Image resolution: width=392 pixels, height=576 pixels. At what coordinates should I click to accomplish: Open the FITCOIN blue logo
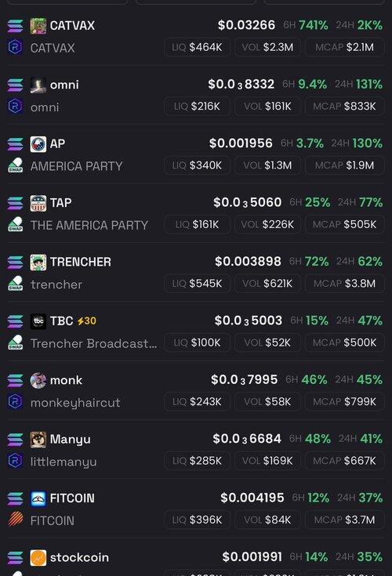[38, 498]
